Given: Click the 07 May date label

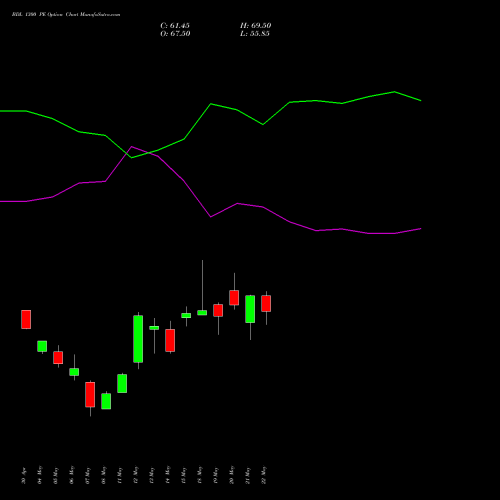Looking at the screenshot, I should pyautogui.click(x=88, y=475).
